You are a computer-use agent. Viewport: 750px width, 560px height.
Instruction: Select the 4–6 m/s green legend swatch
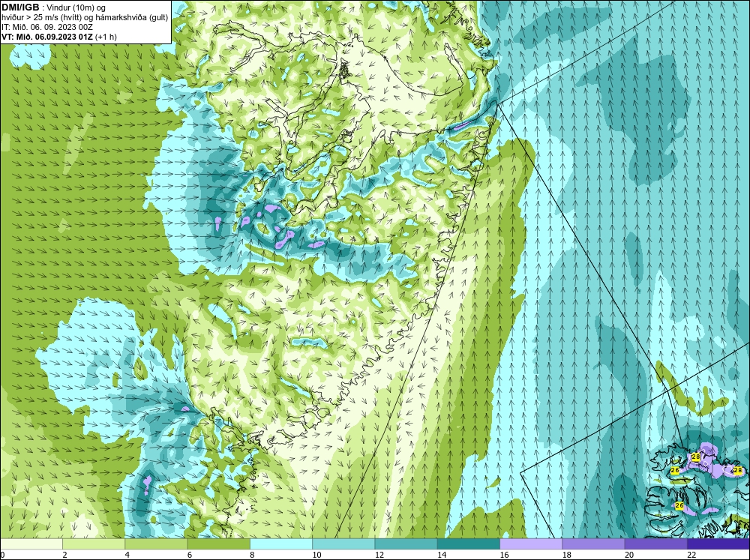156,544
